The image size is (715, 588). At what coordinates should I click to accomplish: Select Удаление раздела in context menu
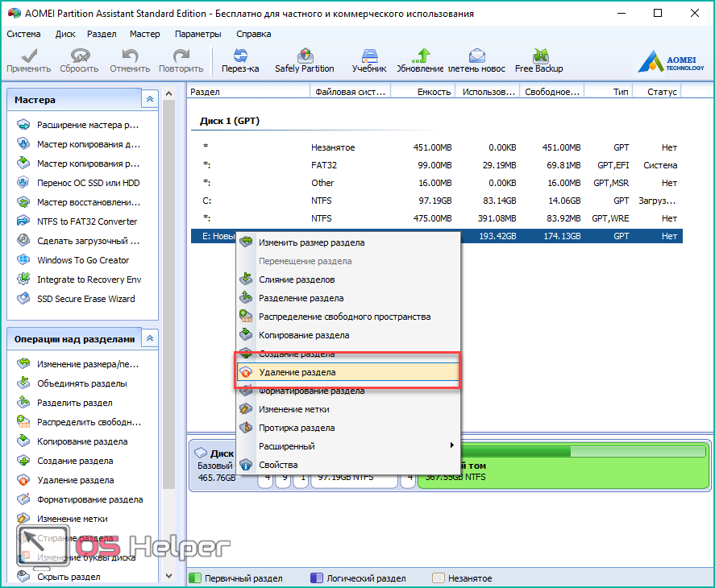[x=297, y=372]
